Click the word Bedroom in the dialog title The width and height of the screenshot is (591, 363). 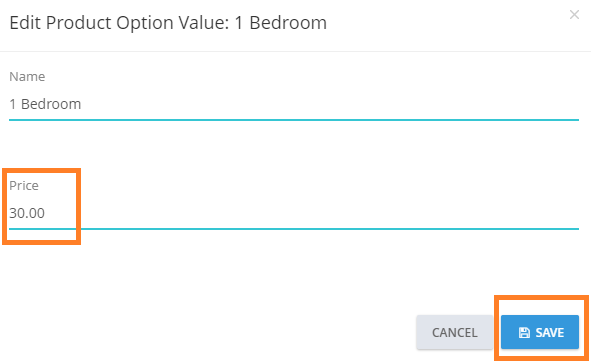[288, 23]
